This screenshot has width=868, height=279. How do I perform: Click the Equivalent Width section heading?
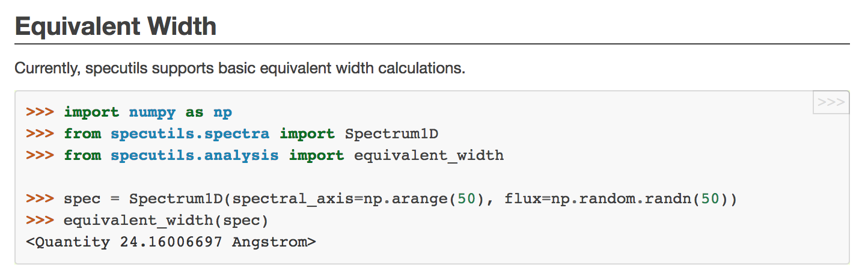115,26
